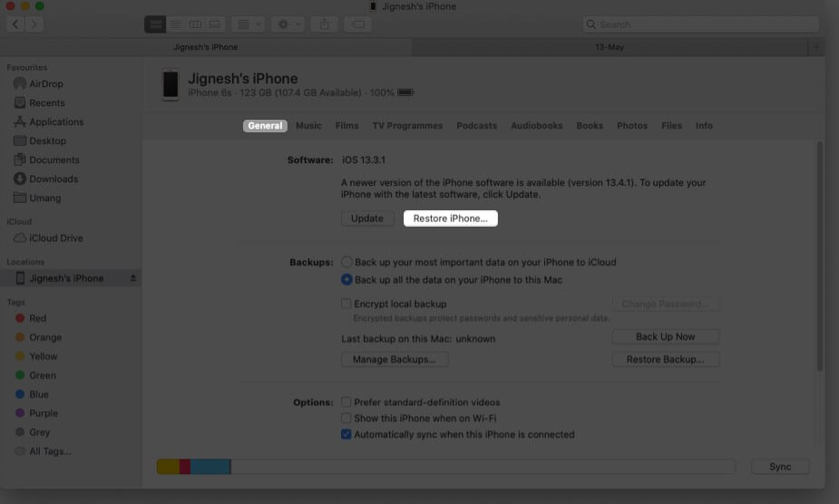Eject Jignesh's iPhone from sidebar
The height and width of the screenshot is (504, 839).
click(132, 278)
